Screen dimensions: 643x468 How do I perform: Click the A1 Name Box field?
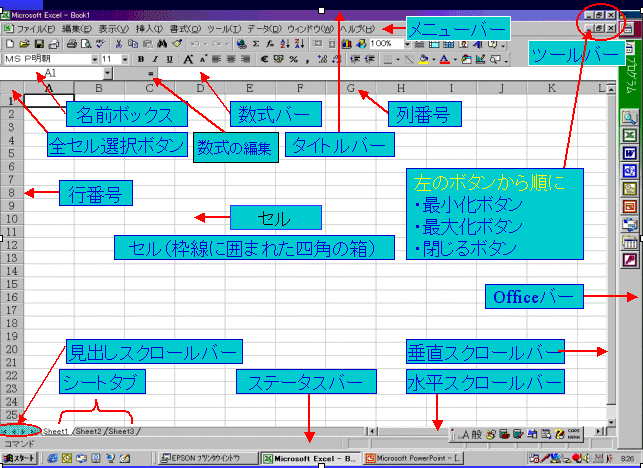click(50, 74)
